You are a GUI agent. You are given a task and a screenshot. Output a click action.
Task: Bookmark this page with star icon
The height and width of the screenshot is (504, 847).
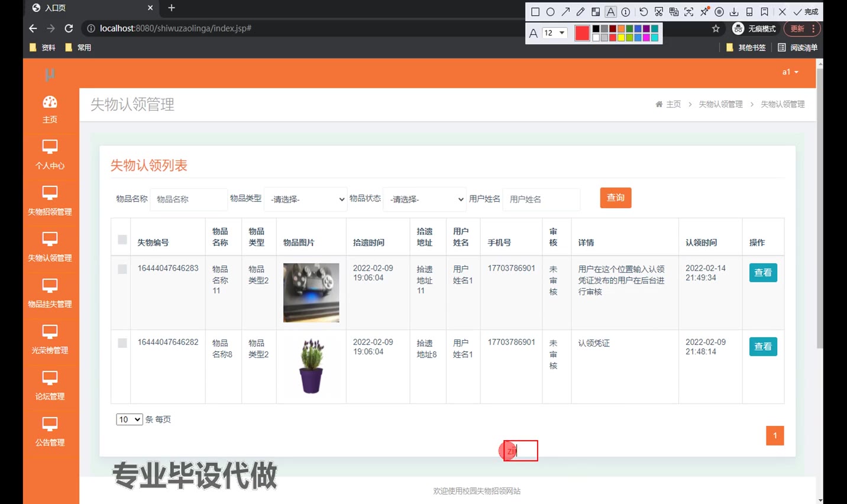716,28
